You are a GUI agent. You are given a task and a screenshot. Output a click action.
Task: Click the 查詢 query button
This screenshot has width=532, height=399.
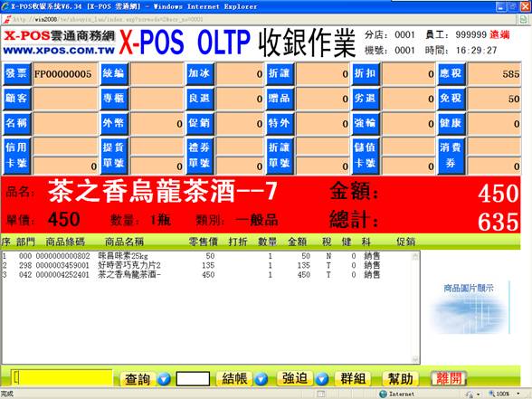(138, 378)
